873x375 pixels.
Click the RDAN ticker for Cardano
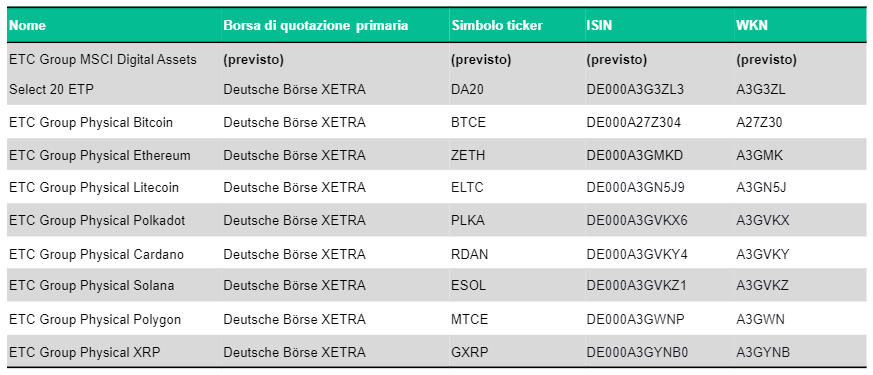pyautogui.click(x=469, y=254)
